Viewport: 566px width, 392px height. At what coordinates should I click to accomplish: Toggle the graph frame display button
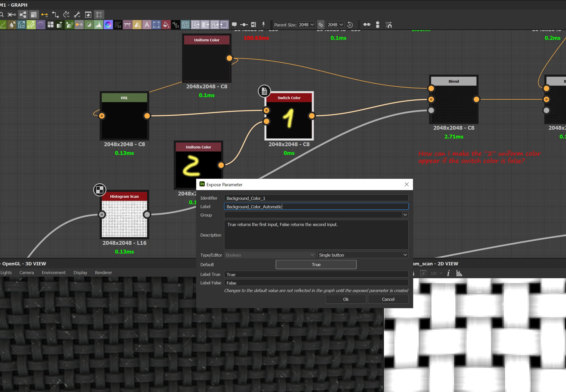[x=99, y=15]
